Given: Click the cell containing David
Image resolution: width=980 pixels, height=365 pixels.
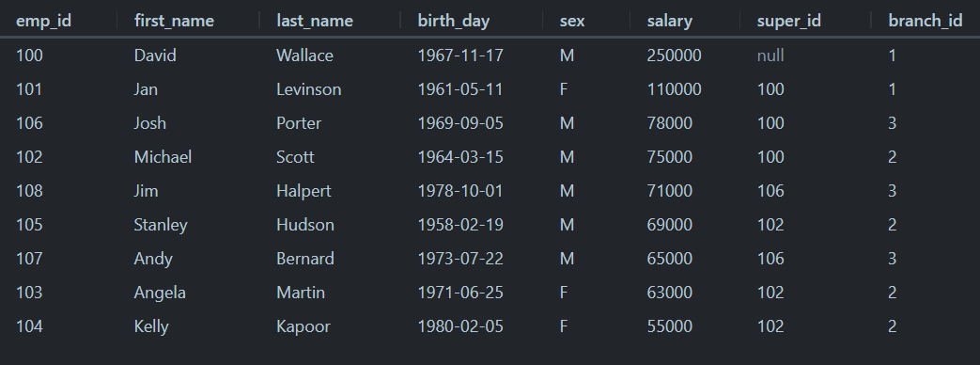Looking at the screenshot, I should click(155, 56).
